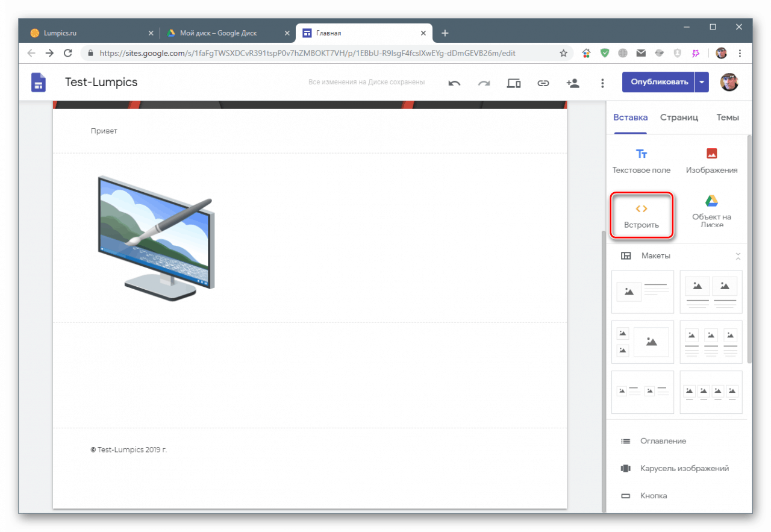Open the device preview mode
The height and width of the screenshot is (532, 771).
[x=514, y=83]
